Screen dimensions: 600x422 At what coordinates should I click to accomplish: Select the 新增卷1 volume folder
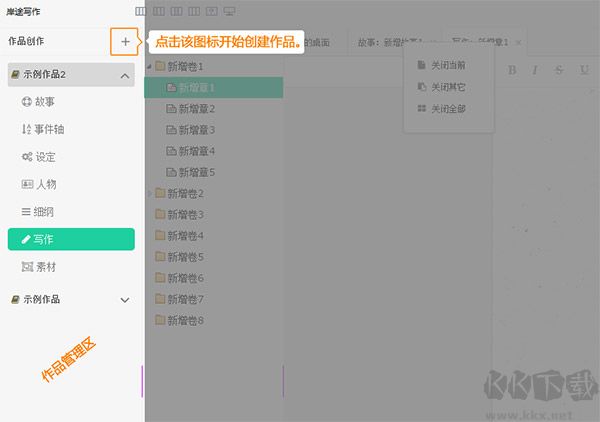(179, 67)
